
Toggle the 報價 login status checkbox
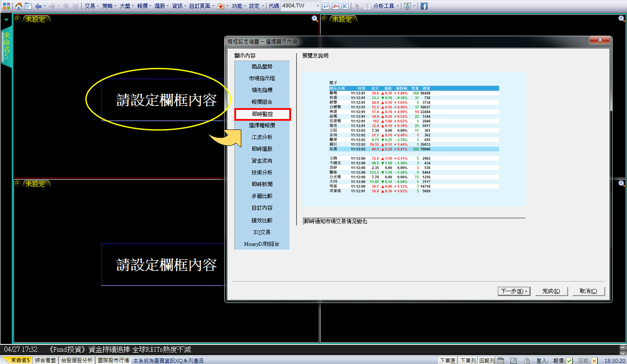569,361
